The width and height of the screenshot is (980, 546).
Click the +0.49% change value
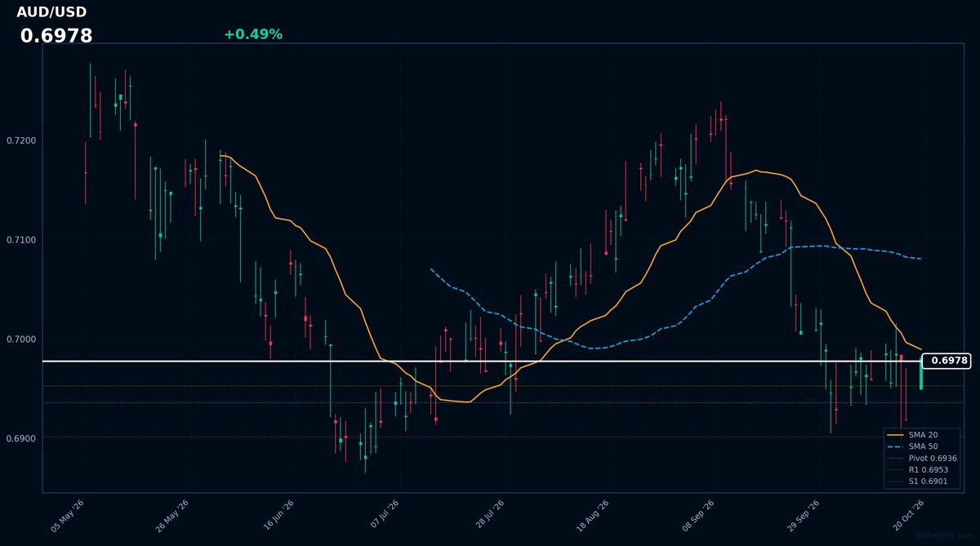point(253,34)
